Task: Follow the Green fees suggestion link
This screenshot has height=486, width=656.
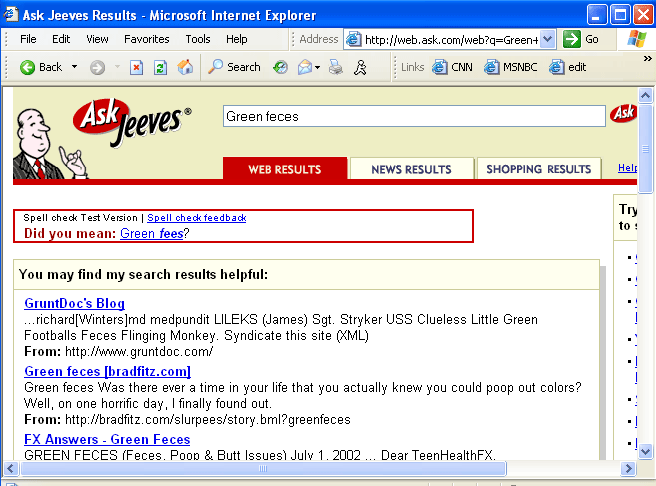Action: (x=151, y=233)
